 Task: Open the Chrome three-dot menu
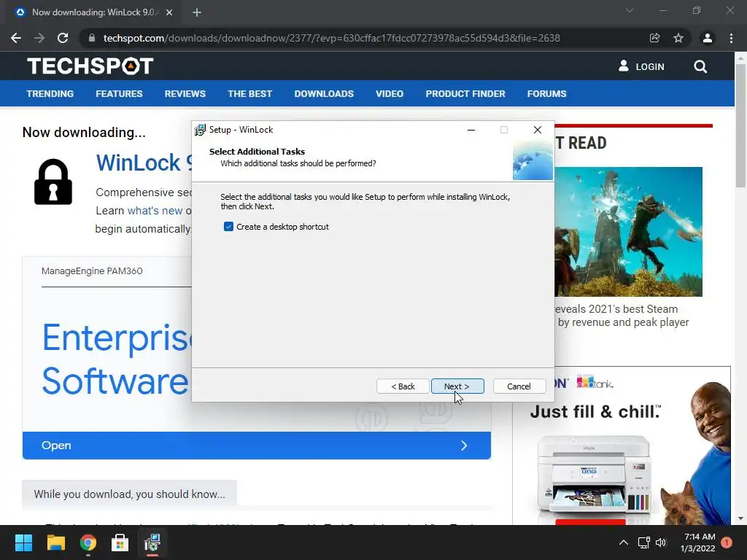pos(731,38)
